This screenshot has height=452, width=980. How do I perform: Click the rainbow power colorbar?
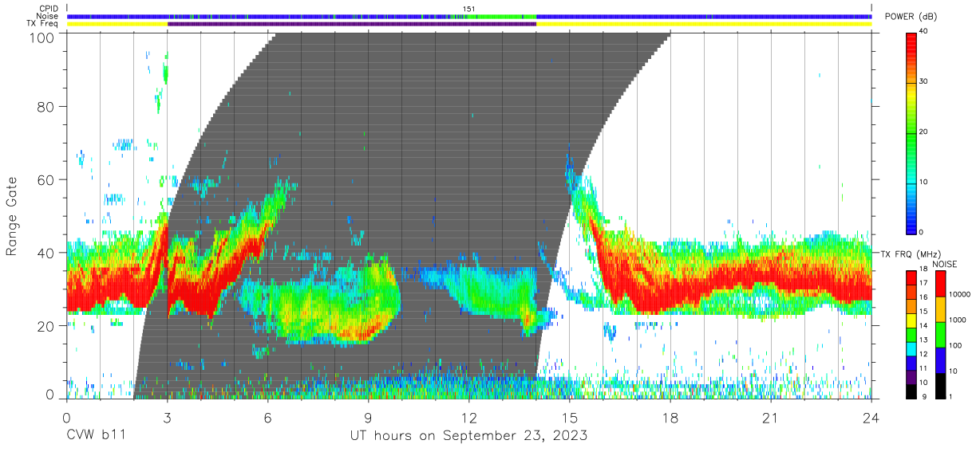pyautogui.click(x=911, y=132)
